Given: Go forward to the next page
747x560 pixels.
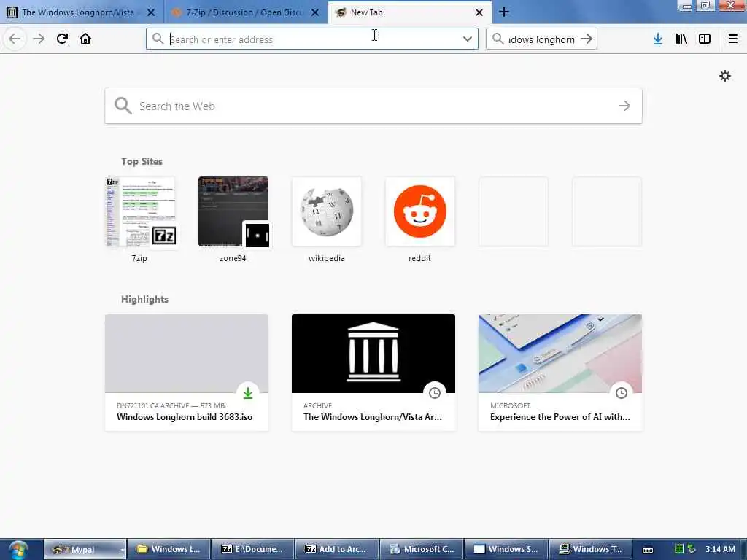Looking at the screenshot, I should click(39, 39).
